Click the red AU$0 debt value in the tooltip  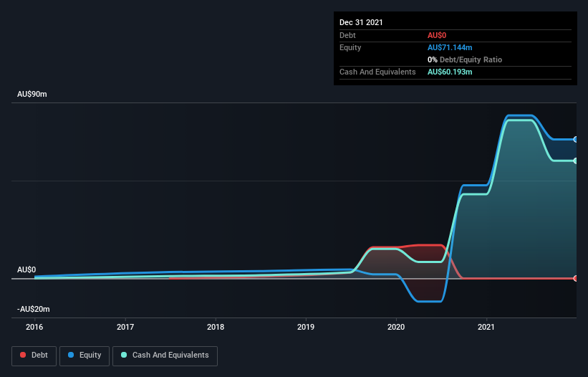[437, 35]
